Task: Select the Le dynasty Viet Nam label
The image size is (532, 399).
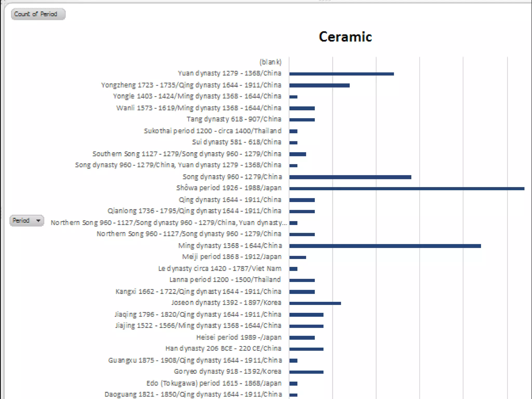Action: 220,269
